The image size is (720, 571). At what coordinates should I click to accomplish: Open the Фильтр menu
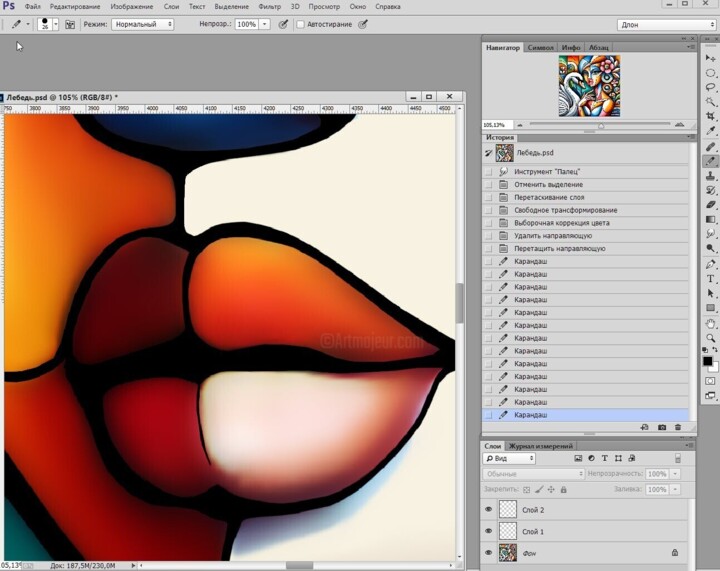point(270,6)
